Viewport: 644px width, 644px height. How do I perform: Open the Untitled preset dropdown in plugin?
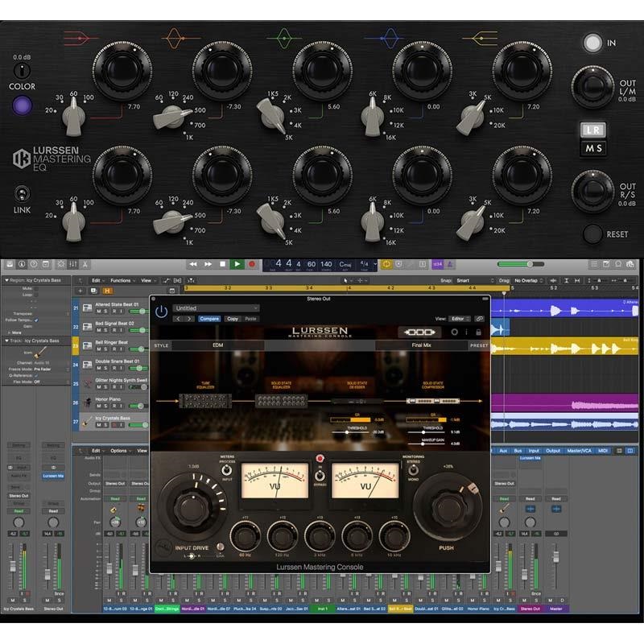click(x=216, y=308)
